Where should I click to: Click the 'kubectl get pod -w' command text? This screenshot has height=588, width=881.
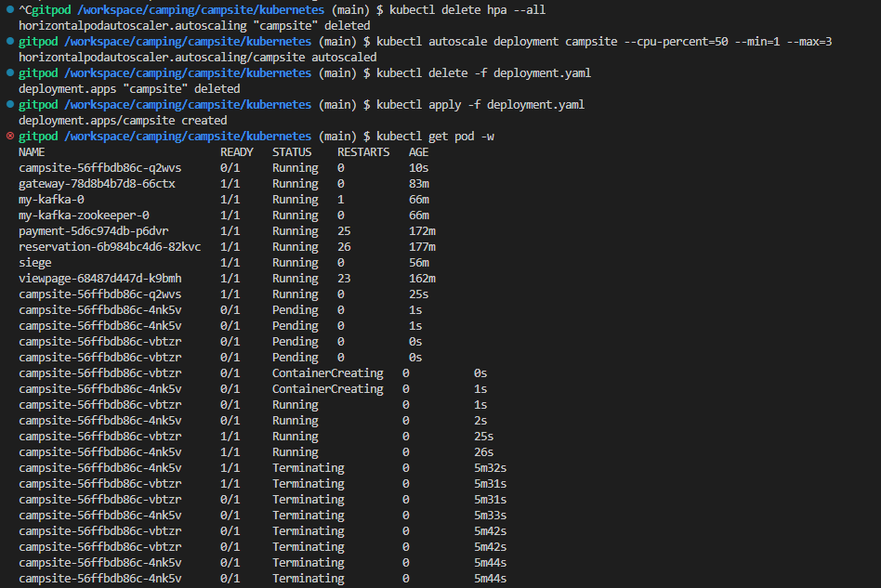pos(436,137)
